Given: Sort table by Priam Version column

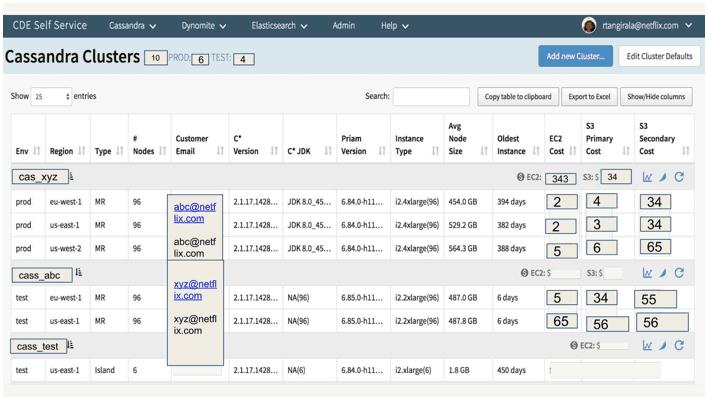Looking at the screenshot, I should pos(382,151).
